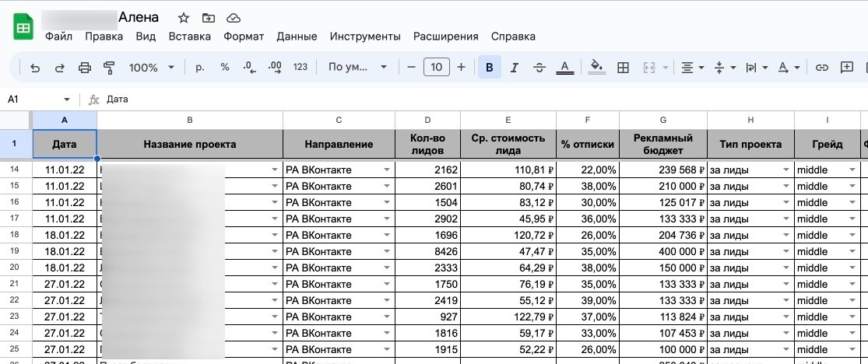The height and width of the screenshot is (364, 868).
Task: Open the Файл menu
Action: coord(58,37)
